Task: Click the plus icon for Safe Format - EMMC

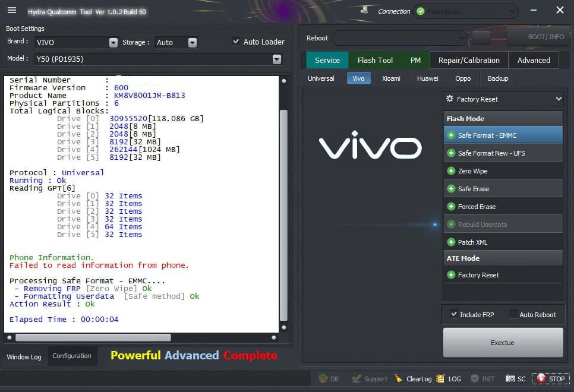Action: pos(452,135)
